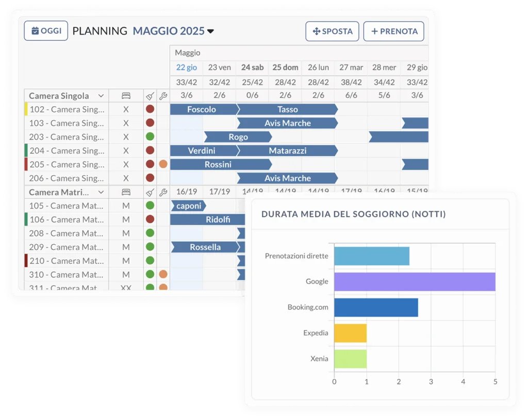
Task: Select the 23 ven day column
Action: (x=220, y=68)
